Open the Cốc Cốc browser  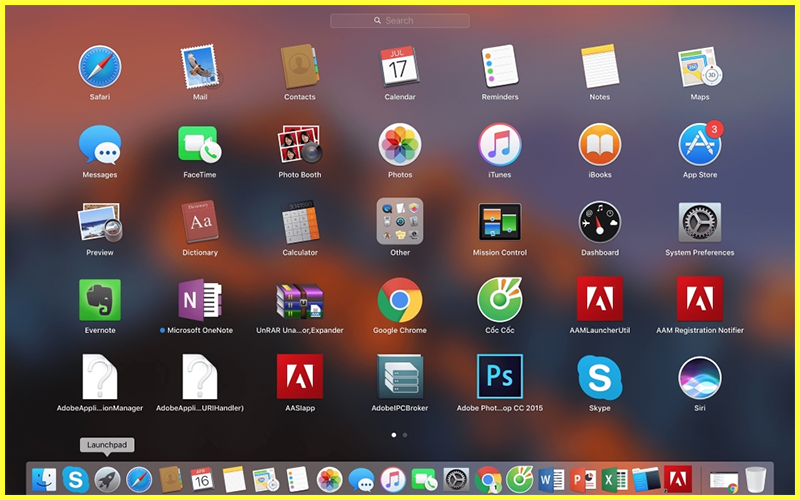(x=500, y=300)
